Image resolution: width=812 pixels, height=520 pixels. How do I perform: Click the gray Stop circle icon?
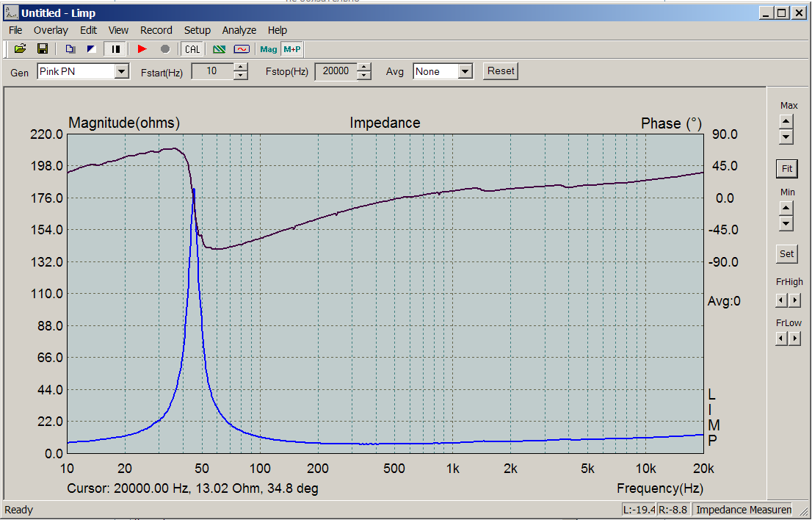pyautogui.click(x=164, y=49)
